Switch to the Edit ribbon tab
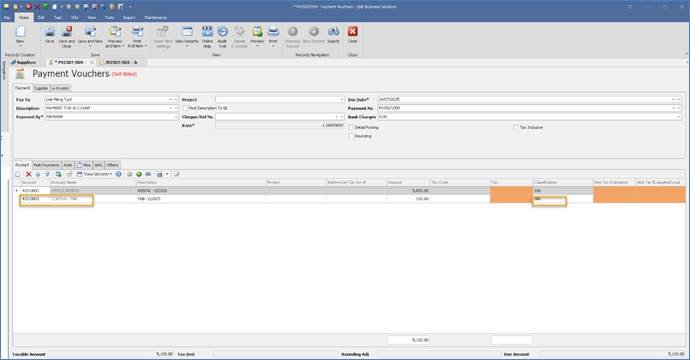Image resolution: width=690 pixels, height=360 pixels. click(41, 18)
